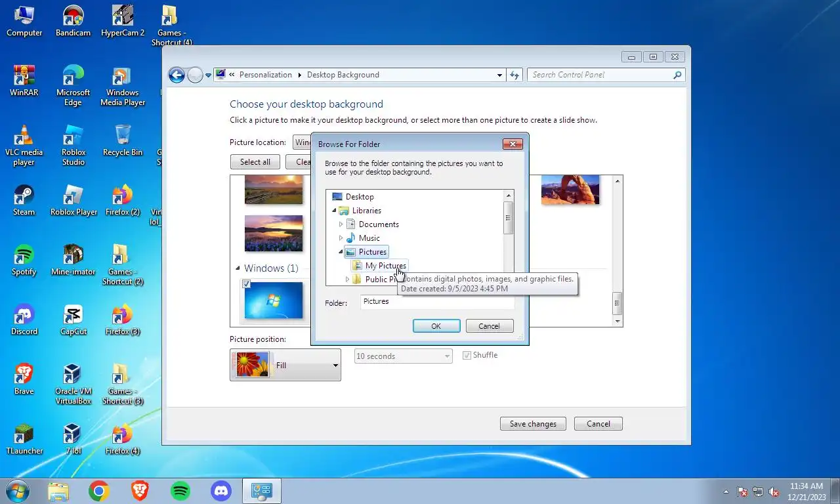Click the Select all button
The image size is (840, 504).
pos(255,162)
